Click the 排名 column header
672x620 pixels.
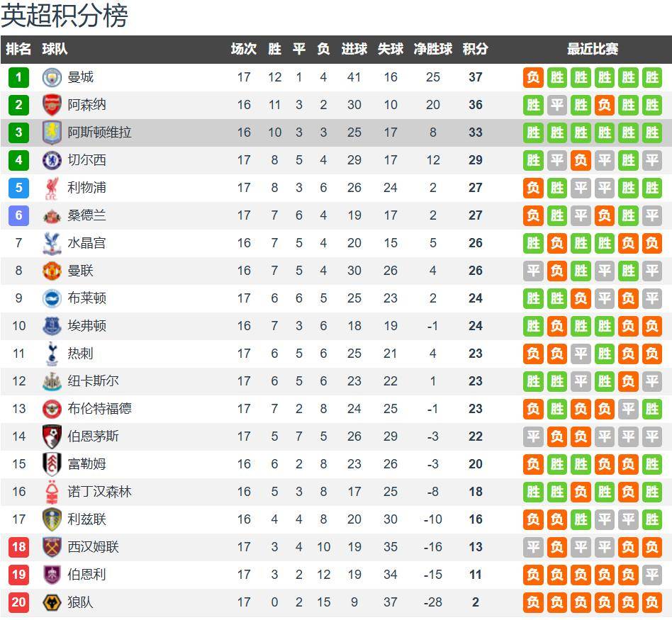tap(19, 49)
